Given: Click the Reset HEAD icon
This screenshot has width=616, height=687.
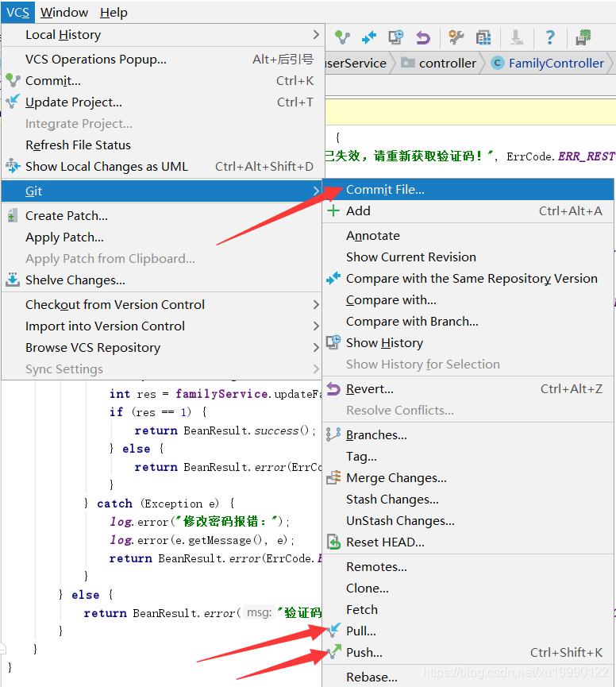Looking at the screenshot, I should click(333, 542).
